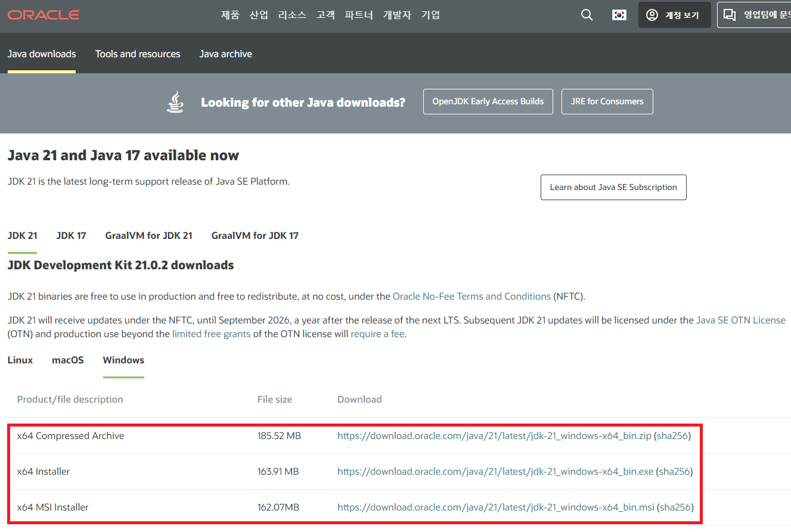The image size is (791, 532).
Task: Click JRE for Consumers button
Action: pos(607,101)
